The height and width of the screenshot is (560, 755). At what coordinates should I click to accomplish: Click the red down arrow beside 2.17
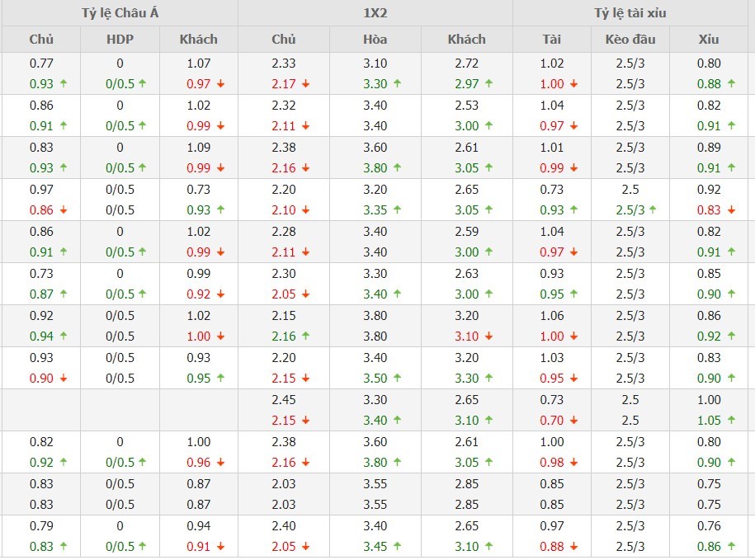(x=306, y=84)
